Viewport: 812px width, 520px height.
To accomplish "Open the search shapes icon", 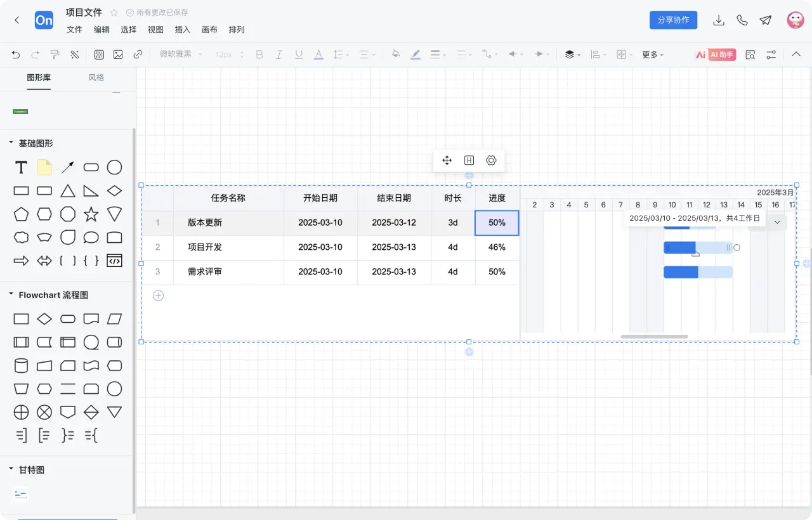I will (x=750, y=55).
